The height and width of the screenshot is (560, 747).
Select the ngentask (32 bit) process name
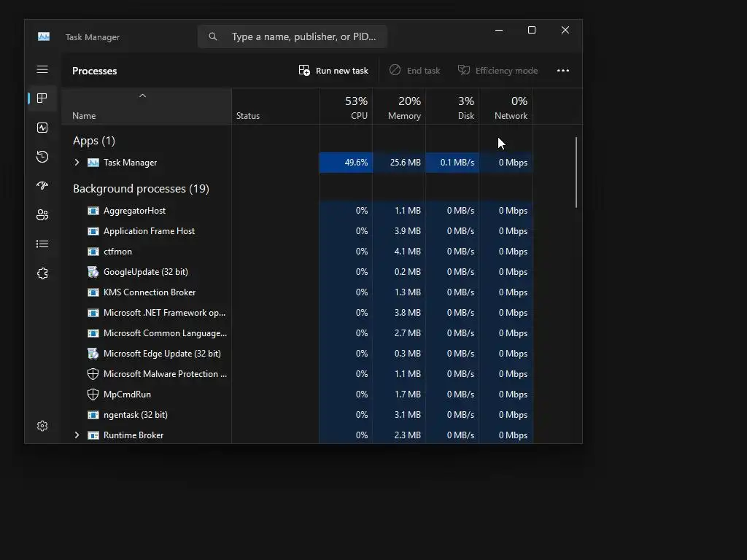pos(135,415)
